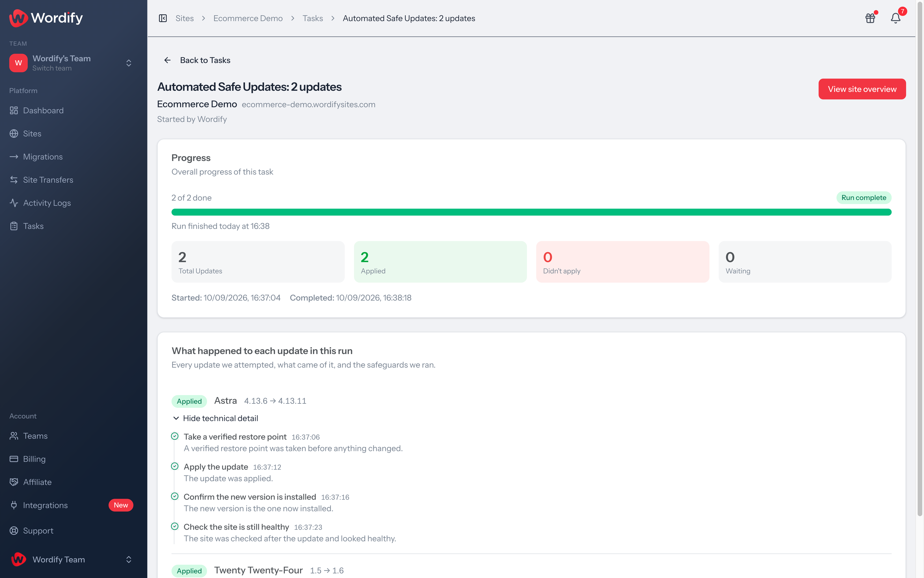Click the red W team avatar

point(18,63)
